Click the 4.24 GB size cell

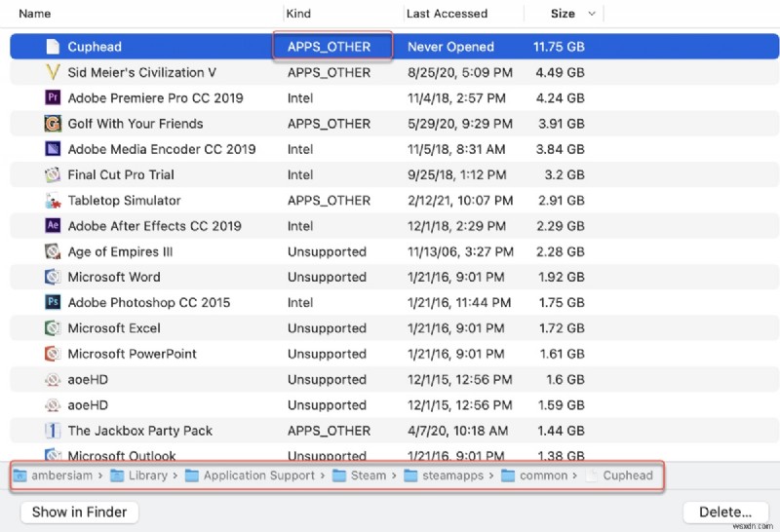click(x=560, y=98)
